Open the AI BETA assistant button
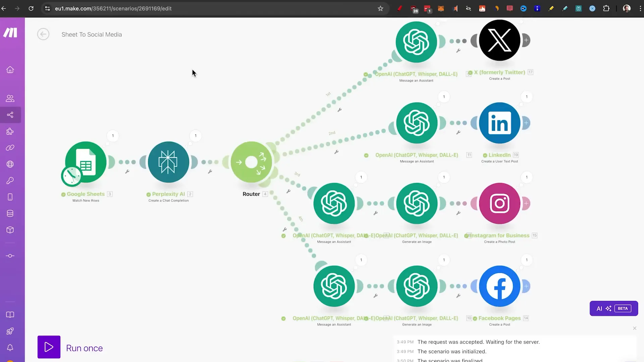The height and width of the screenshot is (362, 644). click(x=614, y=308)
